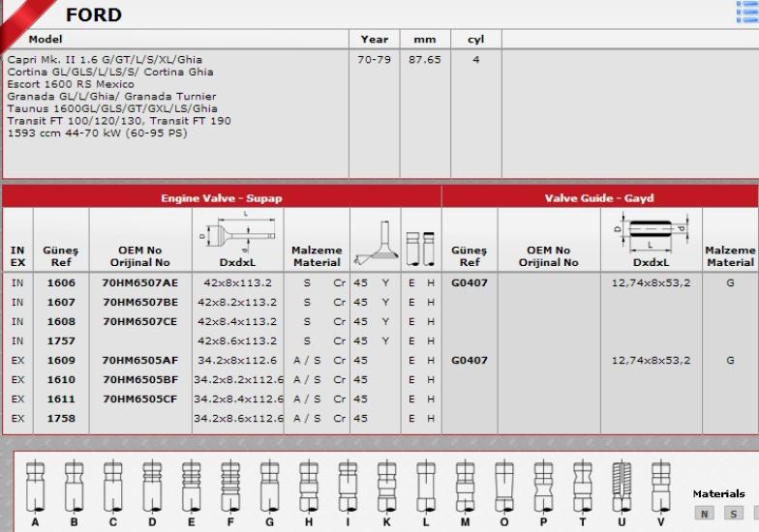Open the list menu icon at top right
The height and width of the screenshot is (532, 759).
(747, 12)
